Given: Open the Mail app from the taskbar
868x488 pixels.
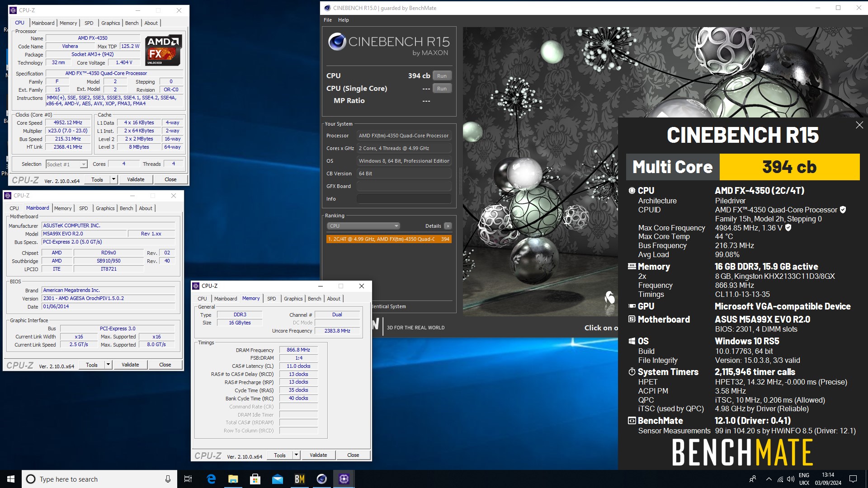Looking at the screenshot, I should click(x=278, y=479).
